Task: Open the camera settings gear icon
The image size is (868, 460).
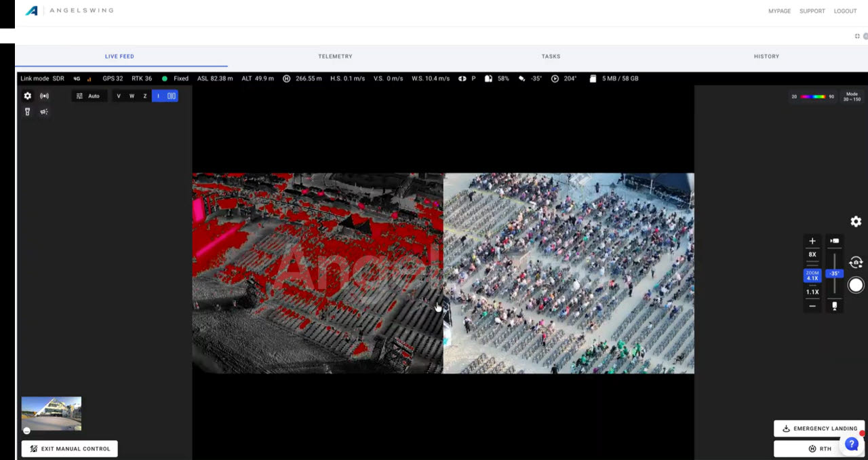Action: point(28,96)
